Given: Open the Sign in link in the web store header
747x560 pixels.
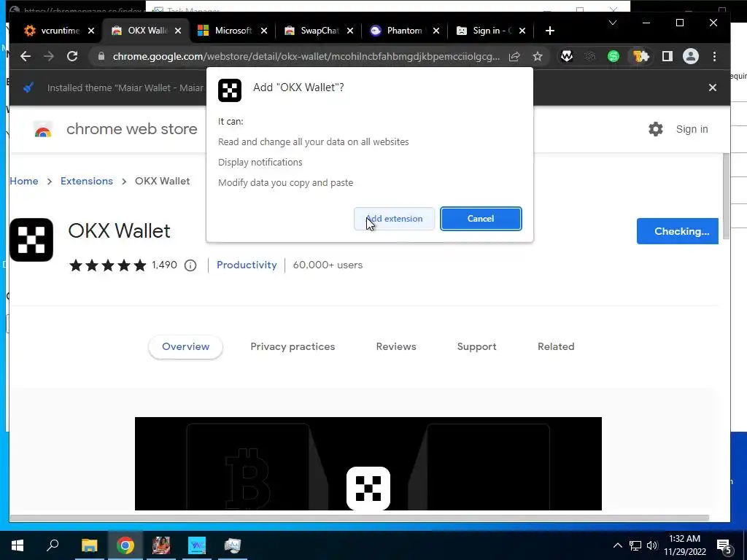Looking at the screenshot, I should pos(692,129).
